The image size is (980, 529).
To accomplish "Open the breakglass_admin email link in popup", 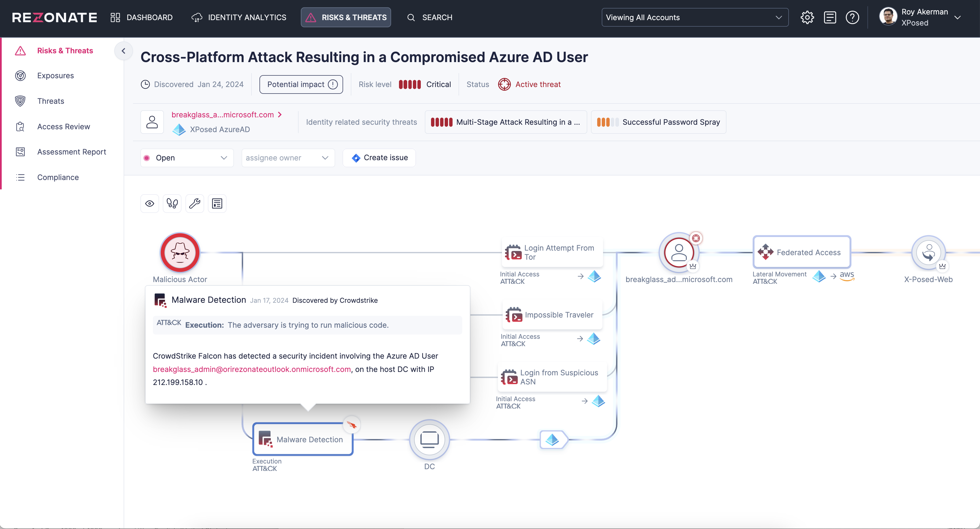I will click(x=252, y=369).
